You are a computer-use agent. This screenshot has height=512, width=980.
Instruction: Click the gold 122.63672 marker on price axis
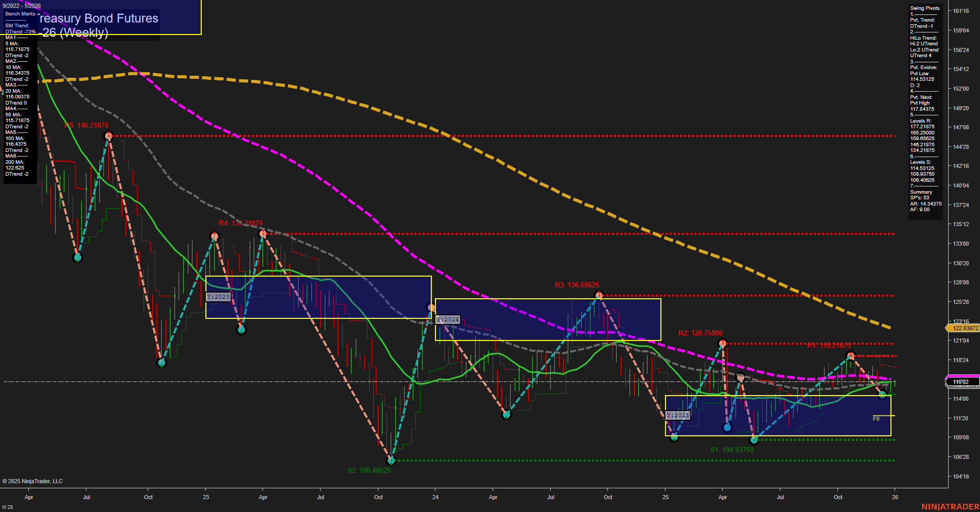click(x=967, y=328)
